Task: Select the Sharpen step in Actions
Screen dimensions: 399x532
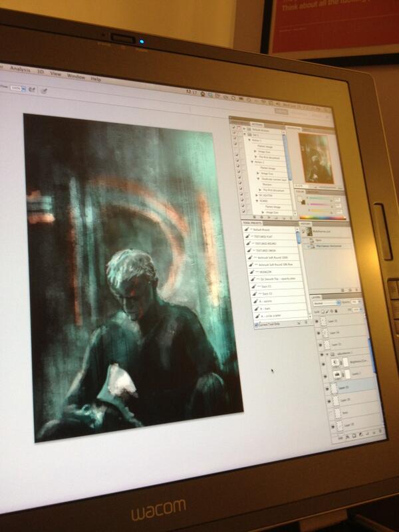Action: pyautogui.click(x=267, y=185)
